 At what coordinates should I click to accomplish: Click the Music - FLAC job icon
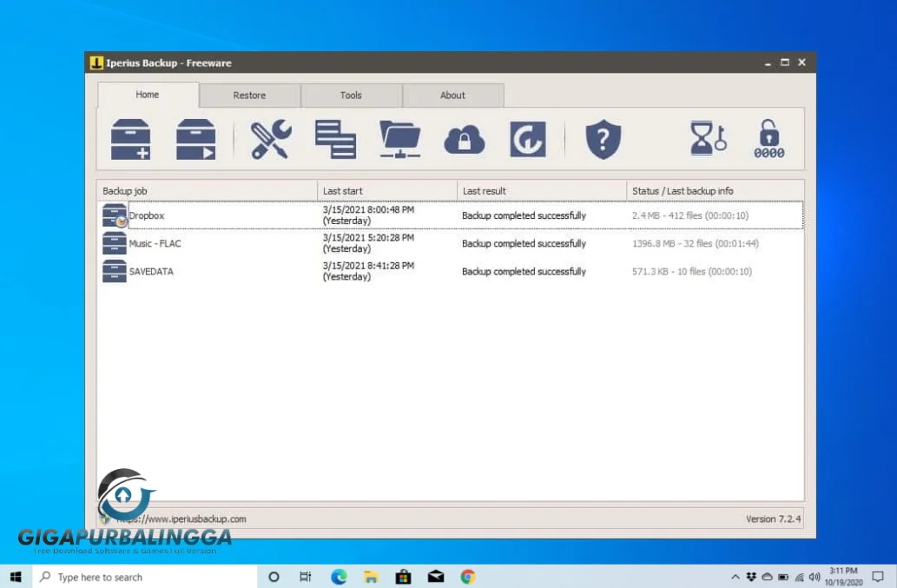pos(115,244)
